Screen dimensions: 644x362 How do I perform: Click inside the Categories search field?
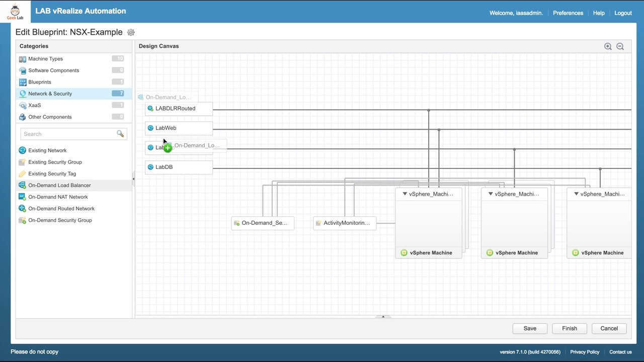click(70, 134)
